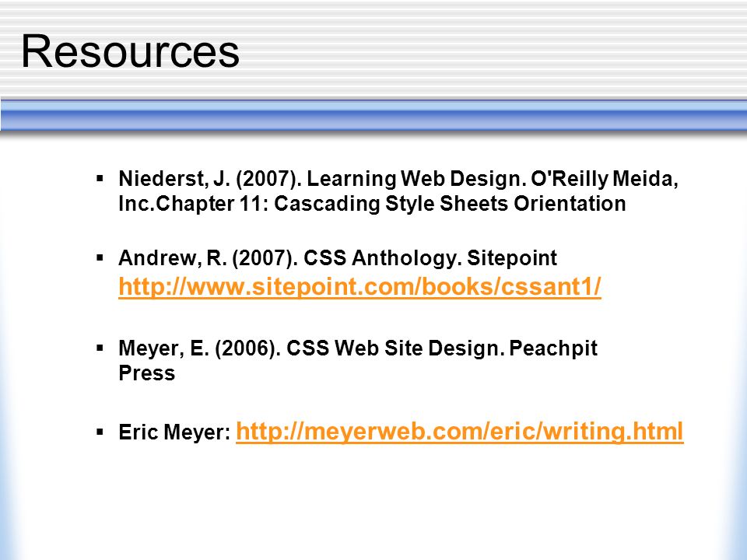Click the name Meyer, E. in third citation

[x=164, y=348]
